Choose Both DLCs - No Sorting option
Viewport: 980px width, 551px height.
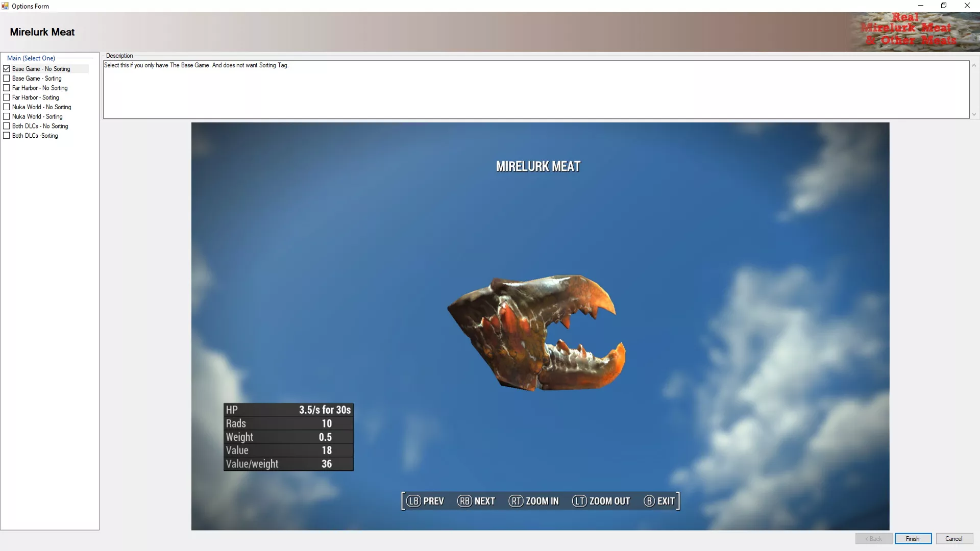click(x=7, y=126)
